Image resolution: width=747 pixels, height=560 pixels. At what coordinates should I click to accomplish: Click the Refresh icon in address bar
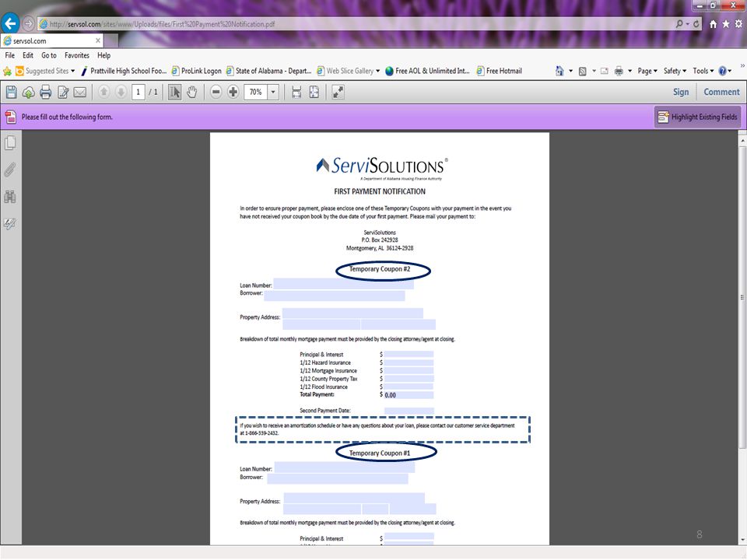pyautogui.click(x=696, y=23)
